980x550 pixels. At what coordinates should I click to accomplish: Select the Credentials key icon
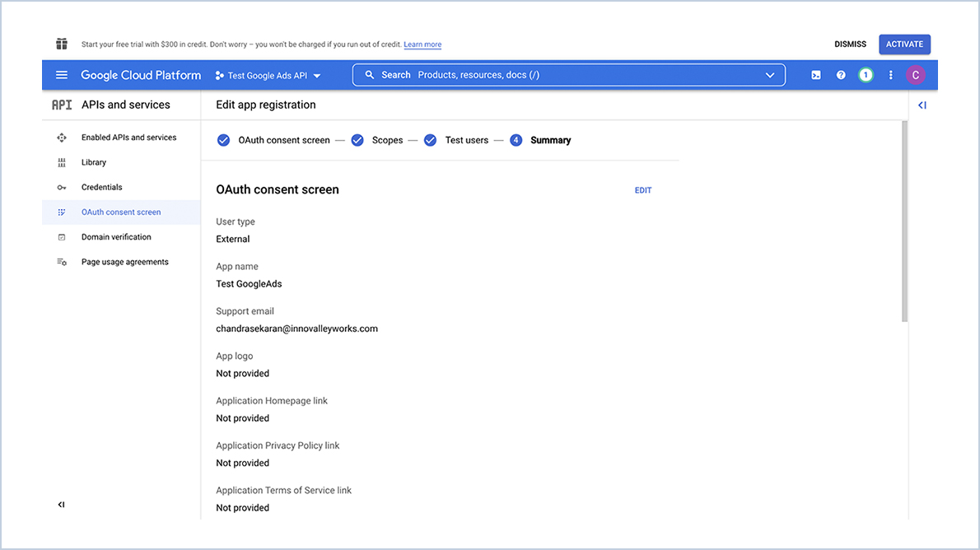(62, 187)
